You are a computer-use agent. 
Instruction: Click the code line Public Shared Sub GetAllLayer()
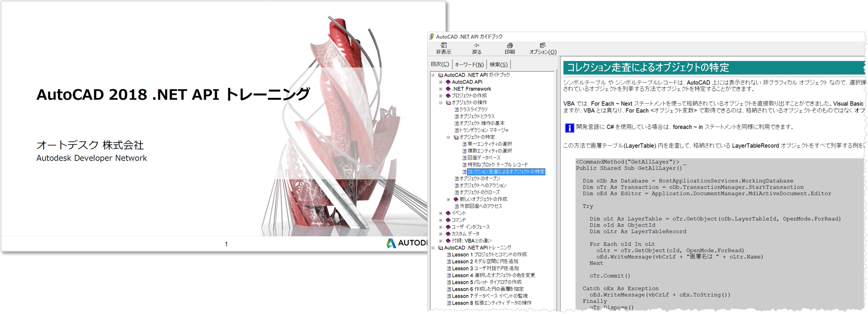coord(629,168)
